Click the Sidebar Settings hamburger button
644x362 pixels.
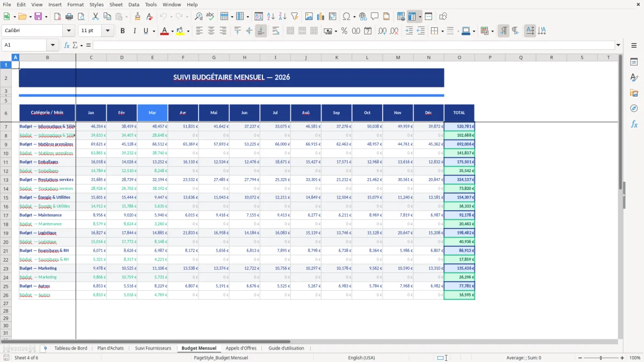[634, 45]
